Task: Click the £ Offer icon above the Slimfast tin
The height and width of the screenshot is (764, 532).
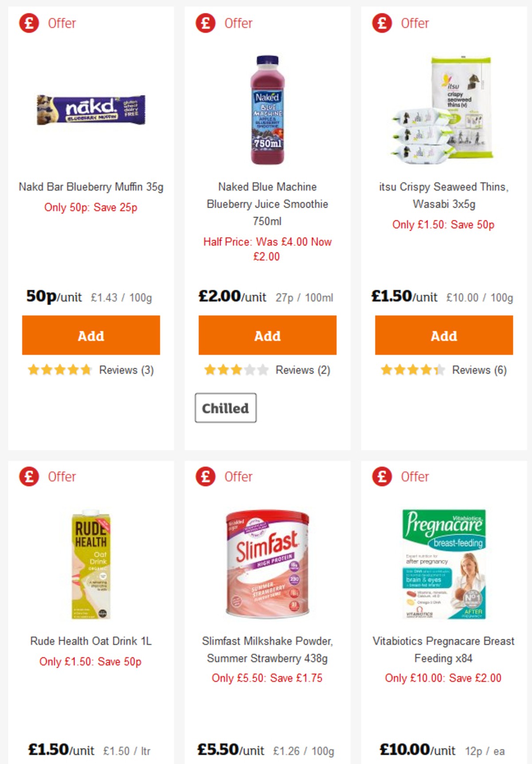Action: (204, 477)
